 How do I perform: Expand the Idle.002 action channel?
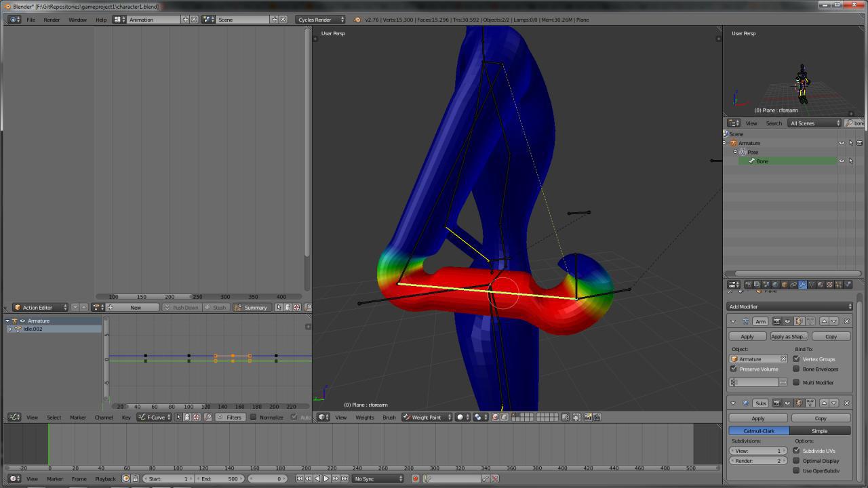9,329
